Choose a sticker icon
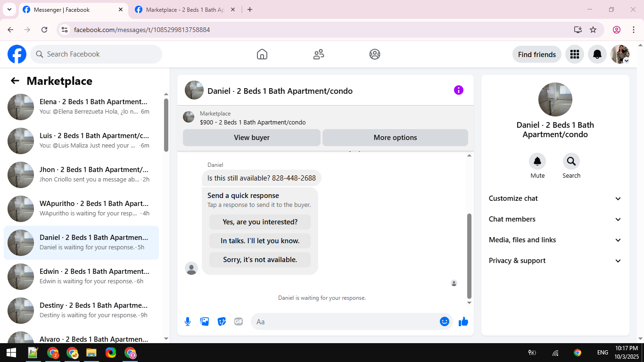Viewport: 644px width, 362px height. coord(222,321)
